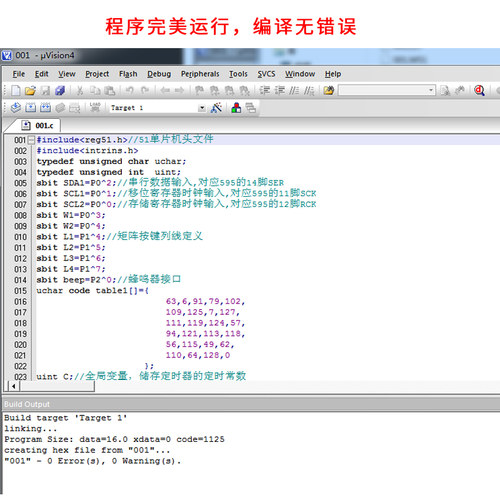Click the Save all icon
This screenshot has width=500, height=500.
pyautogui.click(x=60, y=90)
